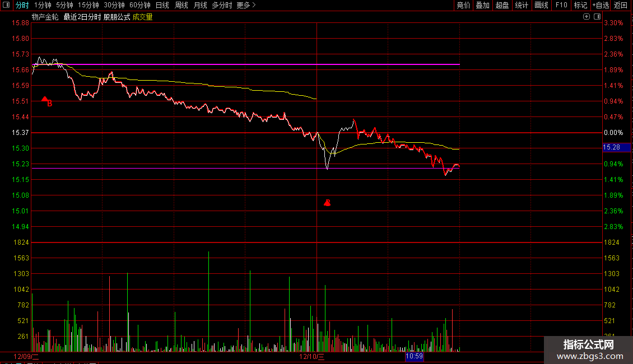Click the 返回 back button
The width and height of the screenshot is (633, 364).
(621, 5)
